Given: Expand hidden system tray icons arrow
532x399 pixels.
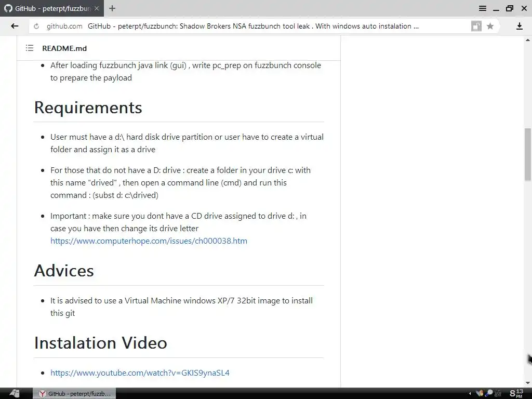Looking at the screenshot, I should pos(470,394).
